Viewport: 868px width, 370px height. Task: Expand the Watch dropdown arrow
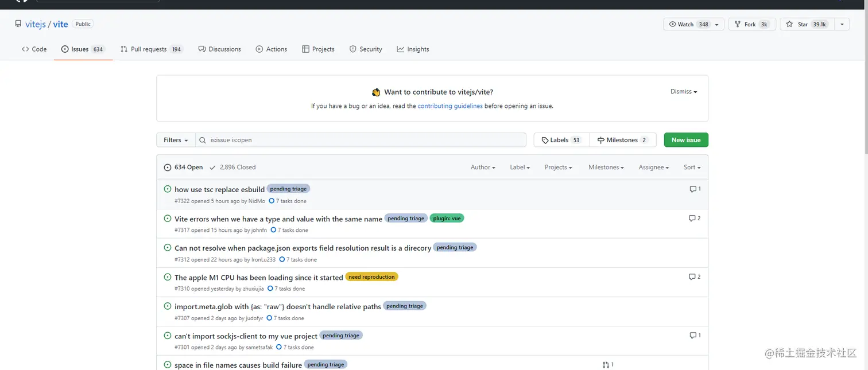[x=717, y=25]
